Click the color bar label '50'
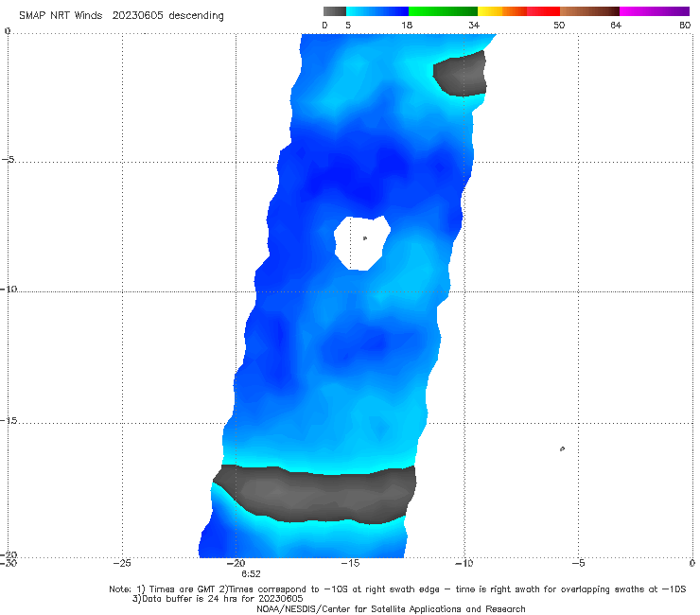 (559, 25)
